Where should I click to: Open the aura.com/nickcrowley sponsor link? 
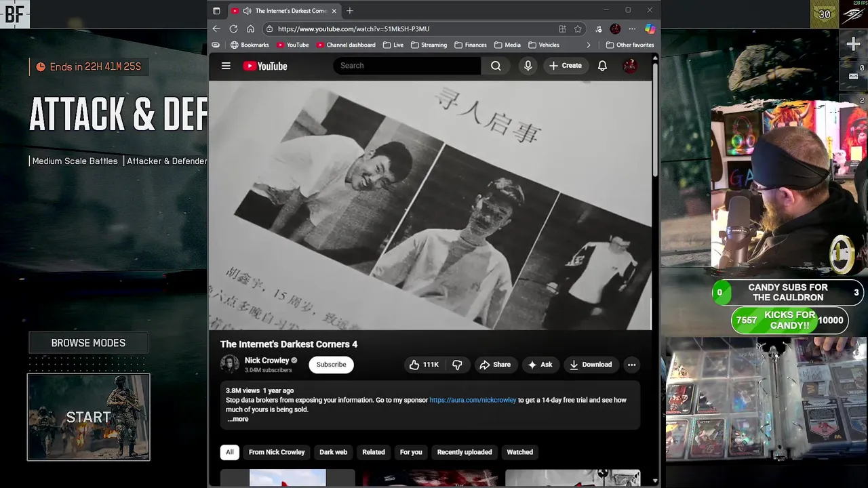tap(473, 400)
